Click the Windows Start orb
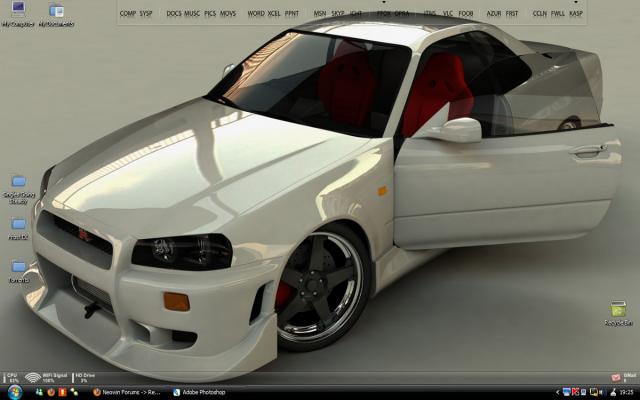640x400 pixels. 15,392
